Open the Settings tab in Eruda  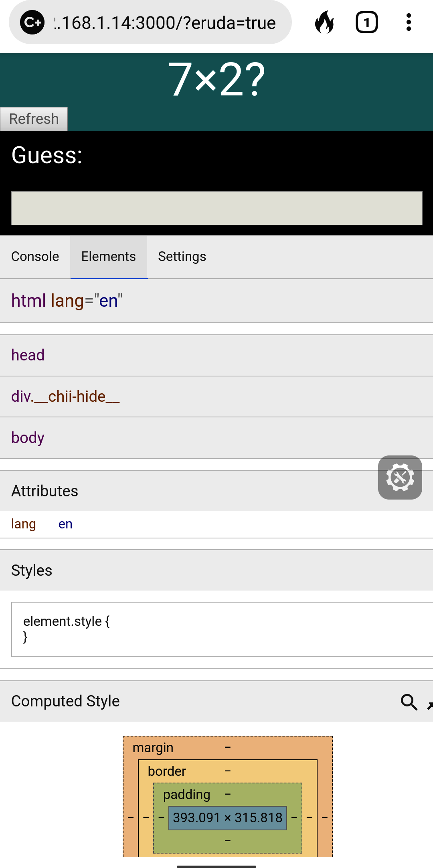tap(182, 257)
